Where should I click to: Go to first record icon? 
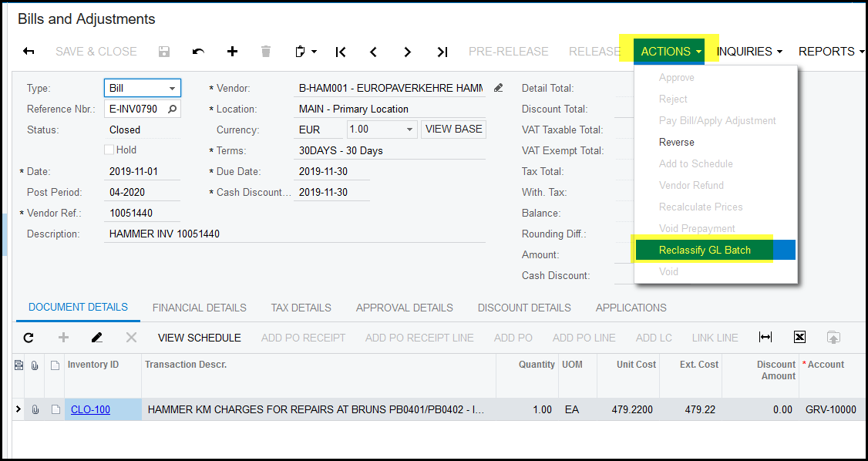pyautogui.click(x=341, y=52)
